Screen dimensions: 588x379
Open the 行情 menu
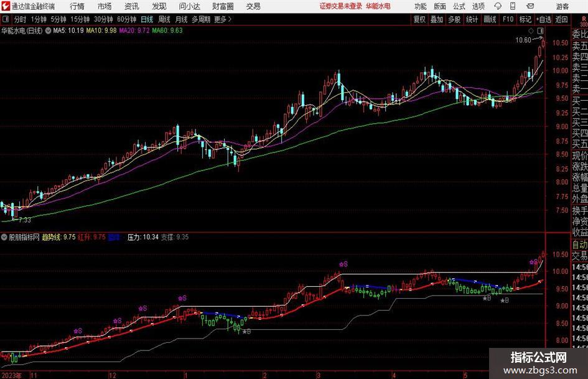(x=77, y=6)
